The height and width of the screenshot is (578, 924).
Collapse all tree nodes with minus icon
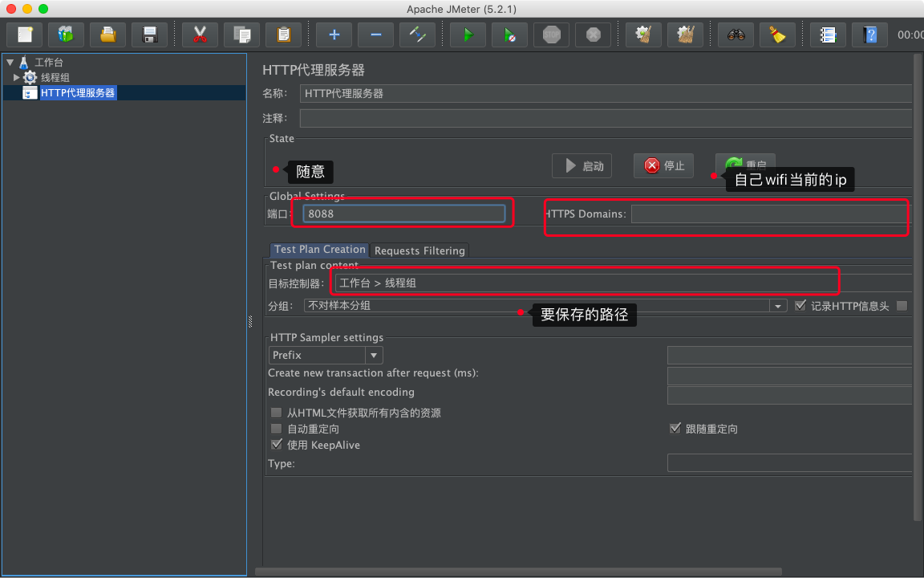tap(375, 35)
